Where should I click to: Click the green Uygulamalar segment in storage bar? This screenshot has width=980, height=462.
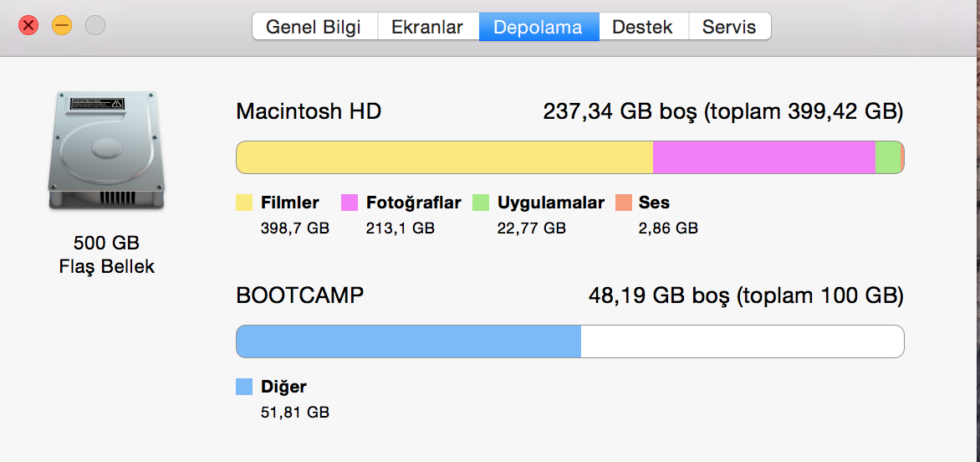coord(887,157)
